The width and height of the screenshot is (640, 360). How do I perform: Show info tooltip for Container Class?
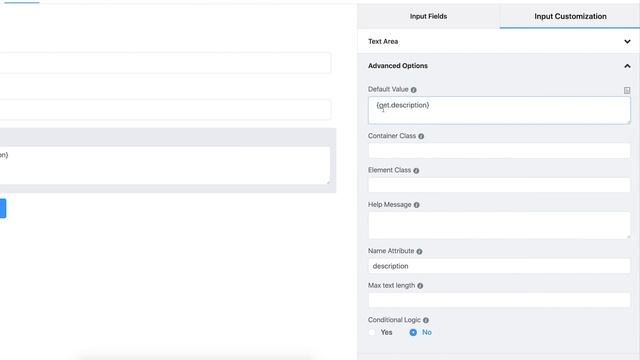[421, 136]
